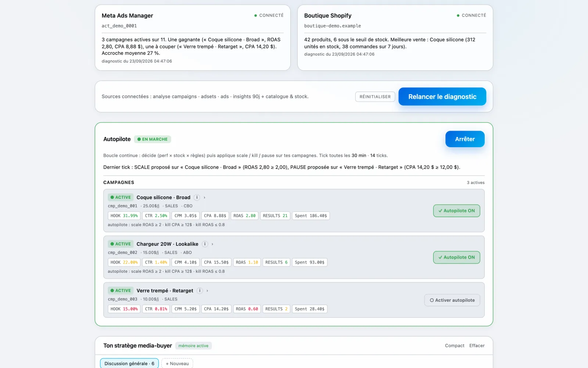This screenshot has height=368, width=588.
Task: Click the cmp_demo_002 campaign ID
Action: coord(122,253)
